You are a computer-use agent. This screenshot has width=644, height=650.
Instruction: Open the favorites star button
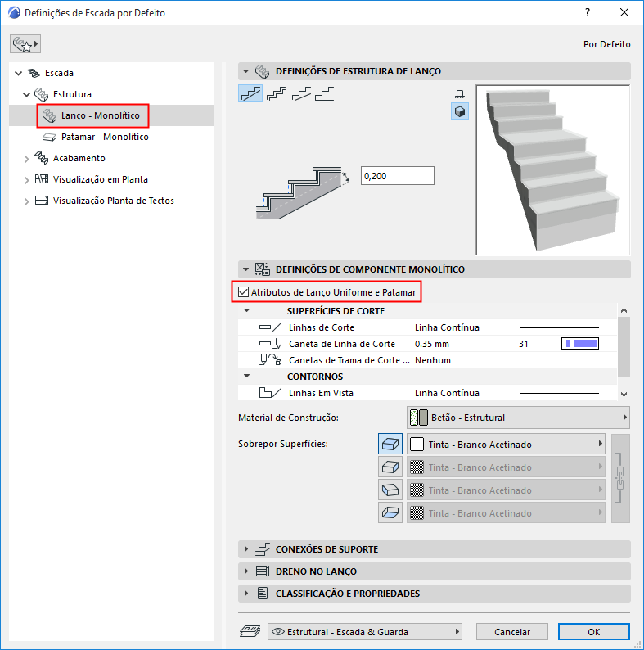[x=25, y=44]
